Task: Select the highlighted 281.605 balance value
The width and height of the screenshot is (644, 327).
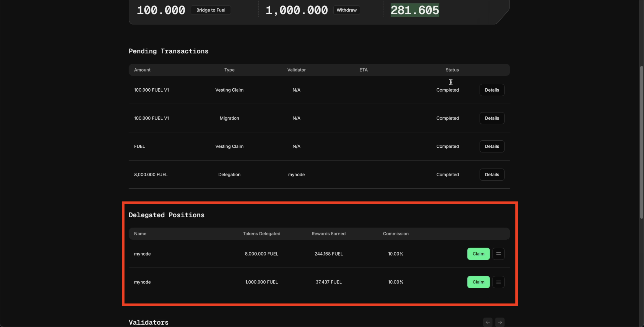Action: click(415, 10)
